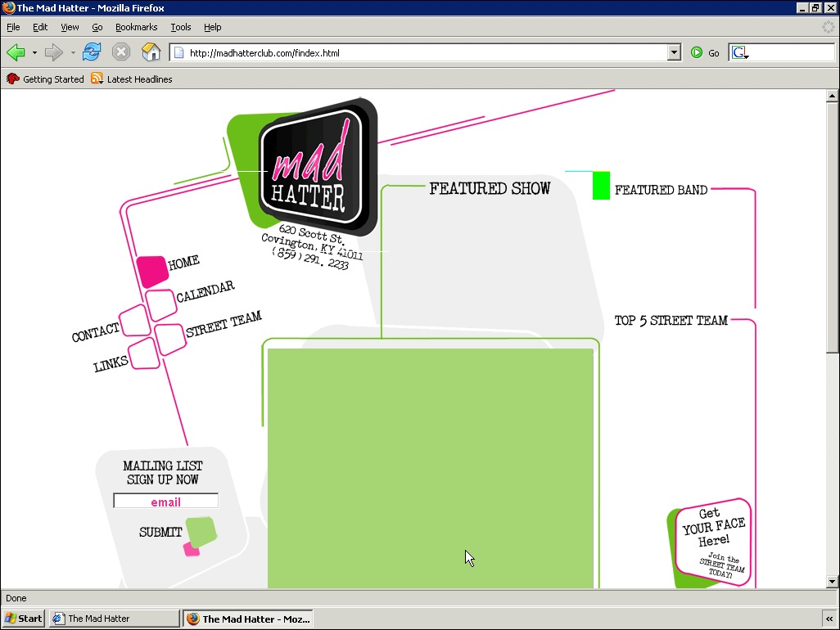The height and width of the screenshot is (630, 840).
Task: Click the CALENDAR link text
Action: tap(205, 291)
